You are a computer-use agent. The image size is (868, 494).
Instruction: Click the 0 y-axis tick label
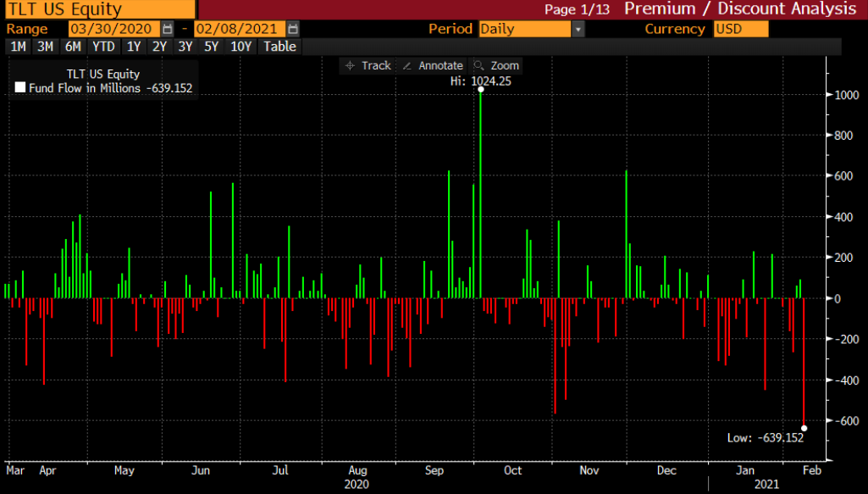point(838,298)
